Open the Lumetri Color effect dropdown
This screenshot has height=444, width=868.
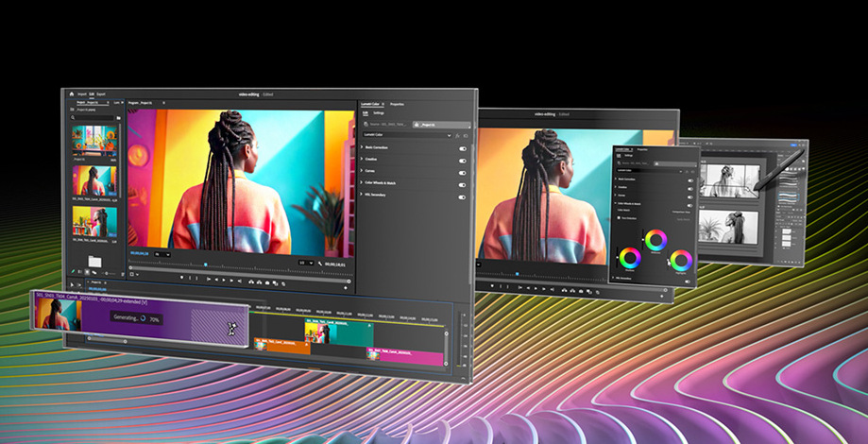coord(407,135)
